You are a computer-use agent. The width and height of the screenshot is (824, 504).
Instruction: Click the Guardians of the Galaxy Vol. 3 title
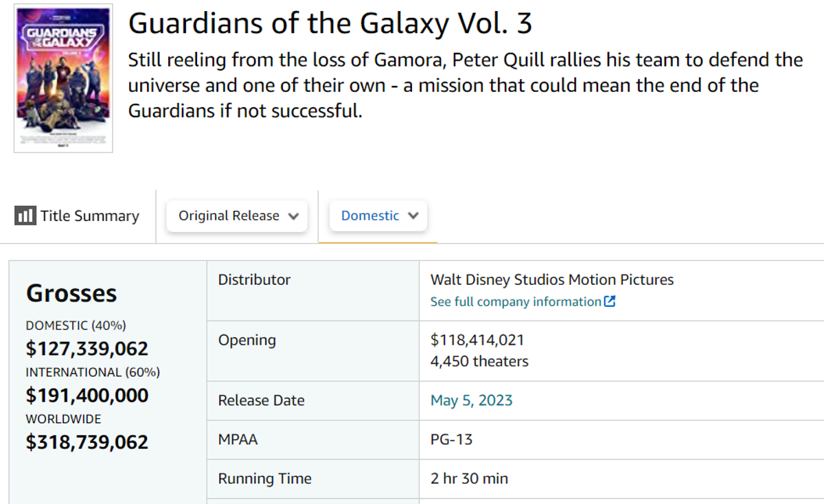click(x=330, y=24)
